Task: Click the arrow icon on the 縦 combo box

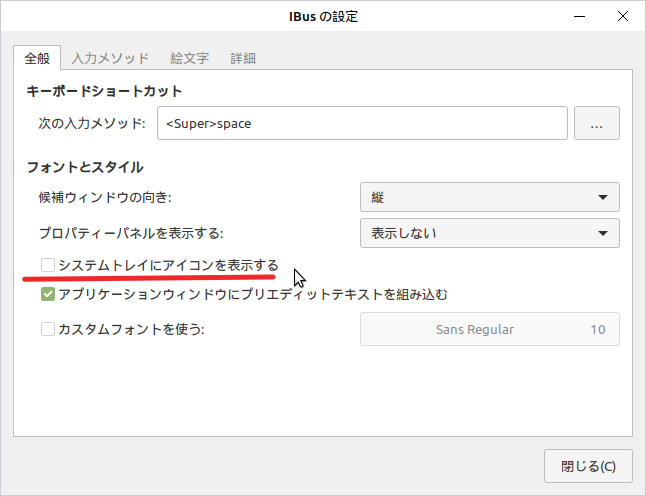Action: coord(603,197)
